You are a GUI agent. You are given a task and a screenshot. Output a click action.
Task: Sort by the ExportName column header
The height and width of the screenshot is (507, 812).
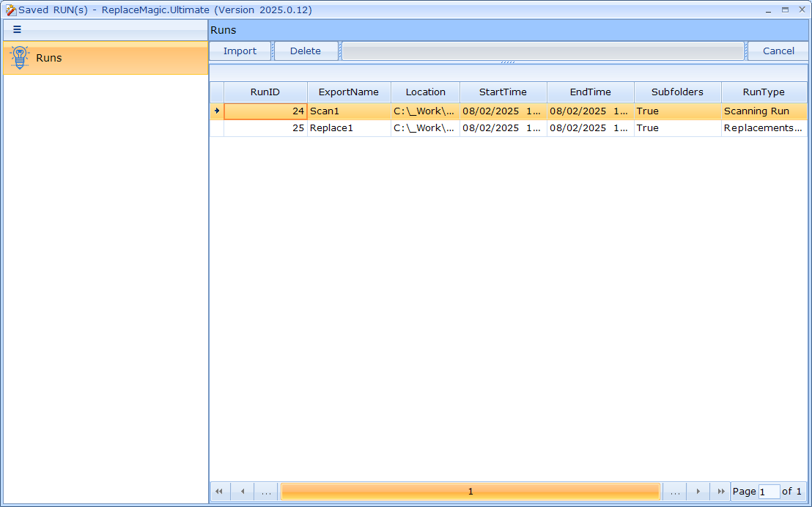tap(349, 92)
